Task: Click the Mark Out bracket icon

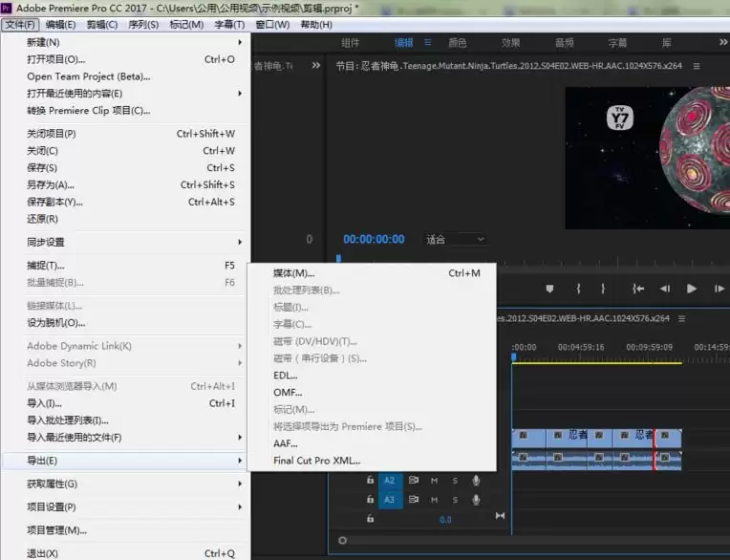Action: (x=603, y=289)
